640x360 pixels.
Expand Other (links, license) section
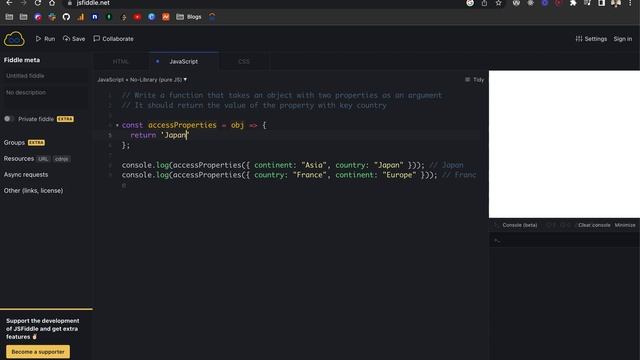[x=33, y=191]
